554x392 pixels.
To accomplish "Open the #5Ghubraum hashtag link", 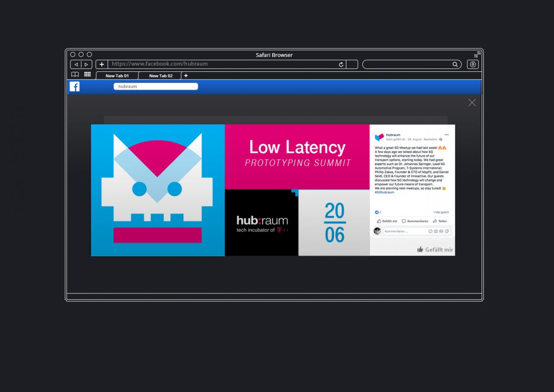I will click(x=384, y=192).
